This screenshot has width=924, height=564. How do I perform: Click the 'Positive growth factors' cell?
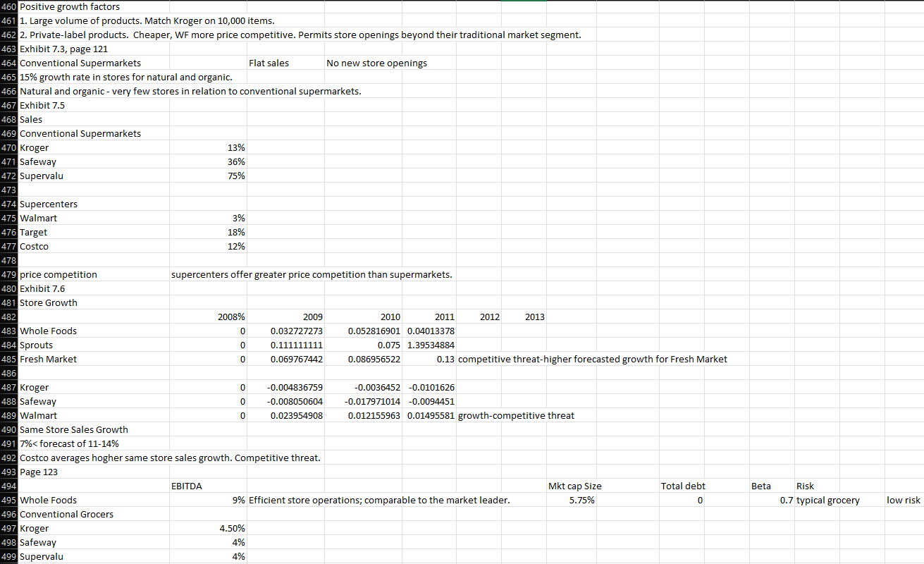[70, 7]
